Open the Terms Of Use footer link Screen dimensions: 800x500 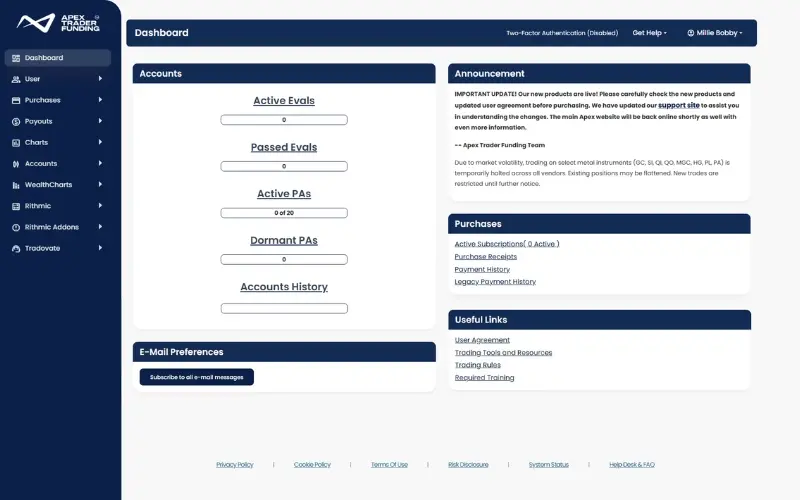click(x=389, y=465)
